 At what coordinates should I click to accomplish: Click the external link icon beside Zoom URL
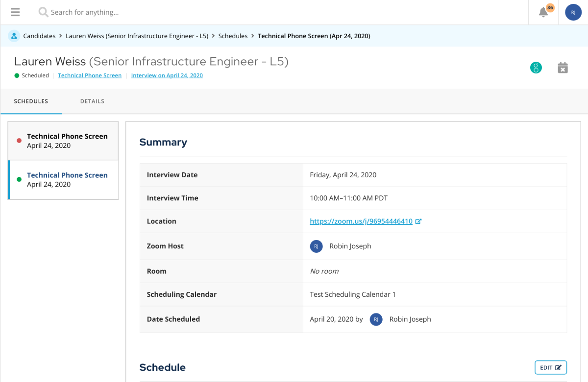coord(418,221)
